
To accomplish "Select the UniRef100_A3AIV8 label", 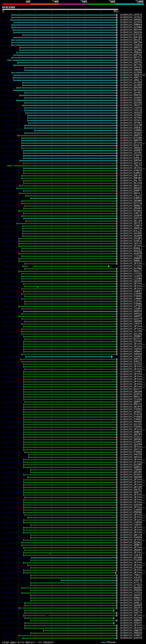I will click(131, 580).
